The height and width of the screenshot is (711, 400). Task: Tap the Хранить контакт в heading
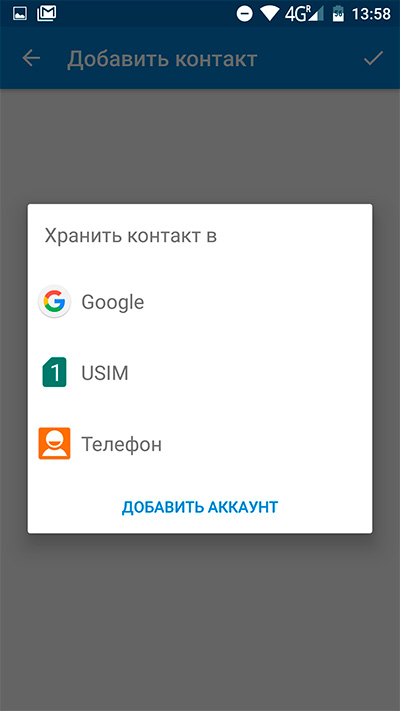tap(131, 236)
